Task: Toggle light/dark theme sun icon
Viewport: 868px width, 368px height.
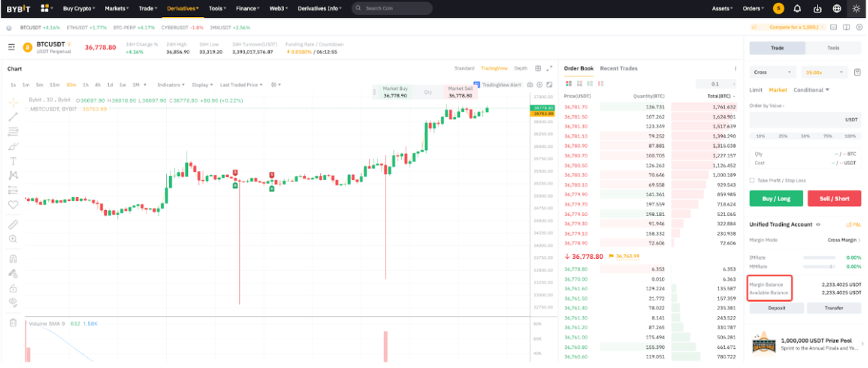Action: 856,9
